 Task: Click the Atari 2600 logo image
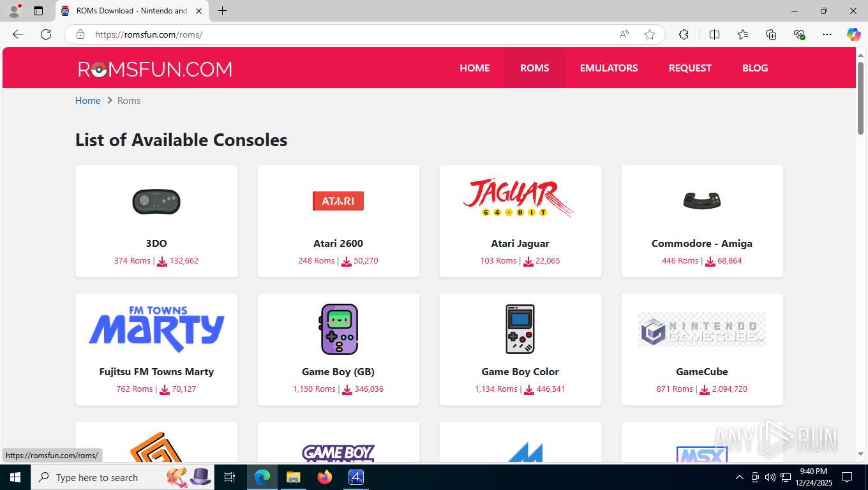pos(338,201)
